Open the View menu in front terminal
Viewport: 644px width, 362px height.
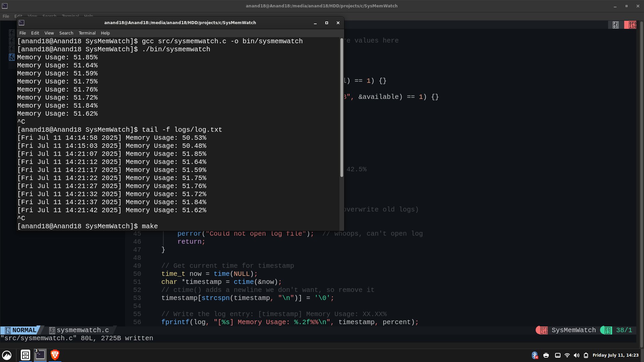coord(49,33)
